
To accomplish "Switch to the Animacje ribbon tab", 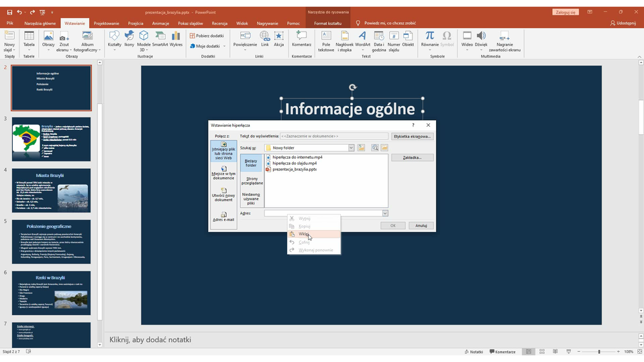I will click(160, 23).
